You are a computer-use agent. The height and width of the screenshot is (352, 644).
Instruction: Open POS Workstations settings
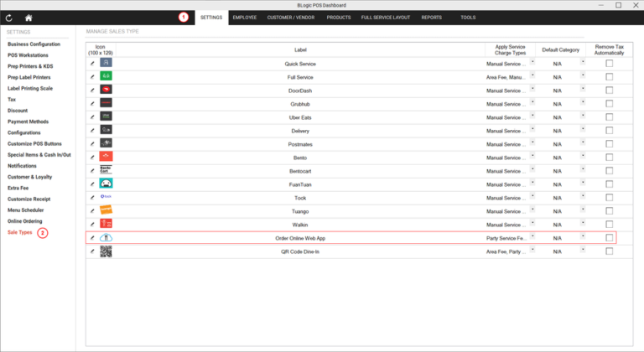point(28,55)
